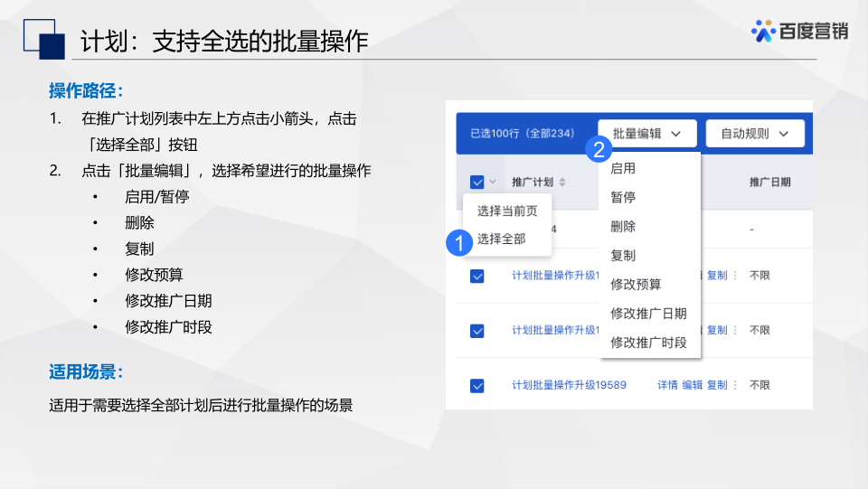Click the 百度营销 logo
Viewport: 868px width, 489px height.
click(799, 31)
